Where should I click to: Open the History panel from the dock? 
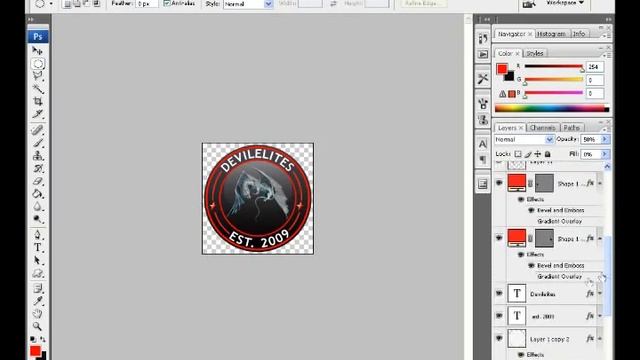483,39
